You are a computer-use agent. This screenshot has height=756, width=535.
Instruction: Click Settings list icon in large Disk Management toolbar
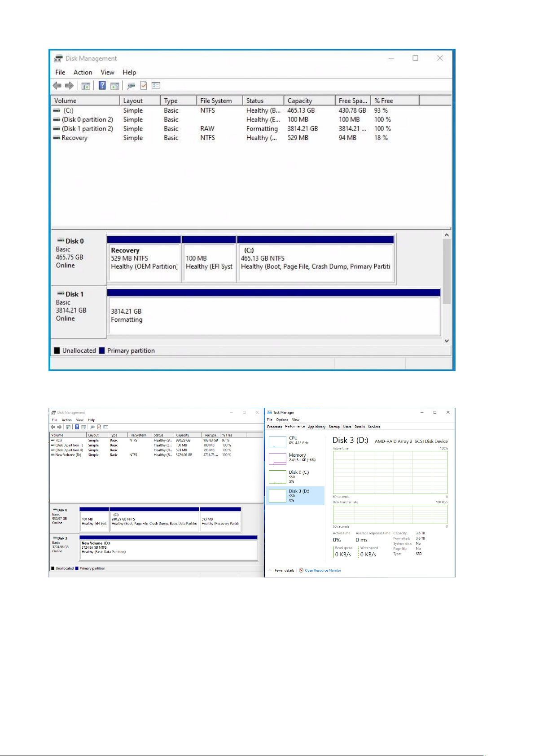coord(156,85)
